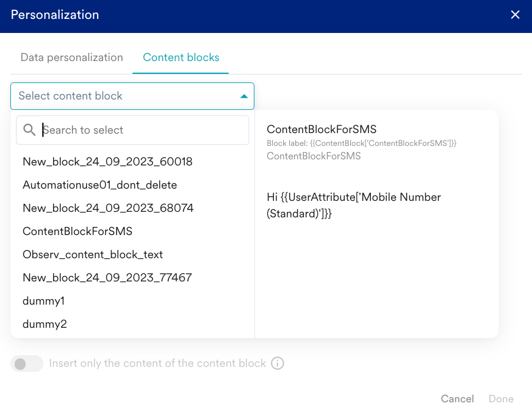Collapse dropdown using the teal arrow
This screenshot has height=420, width=532.
pyautogui.click(x=244, y=96)
